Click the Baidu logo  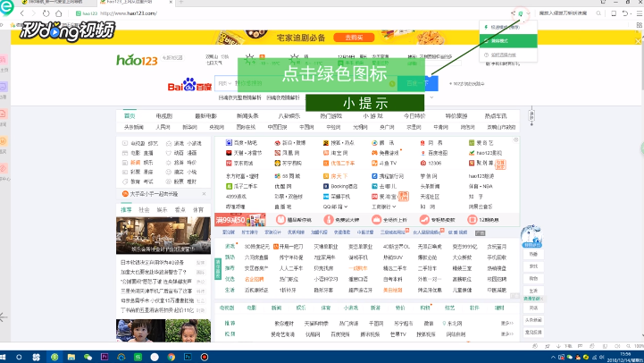click(189, 84)
